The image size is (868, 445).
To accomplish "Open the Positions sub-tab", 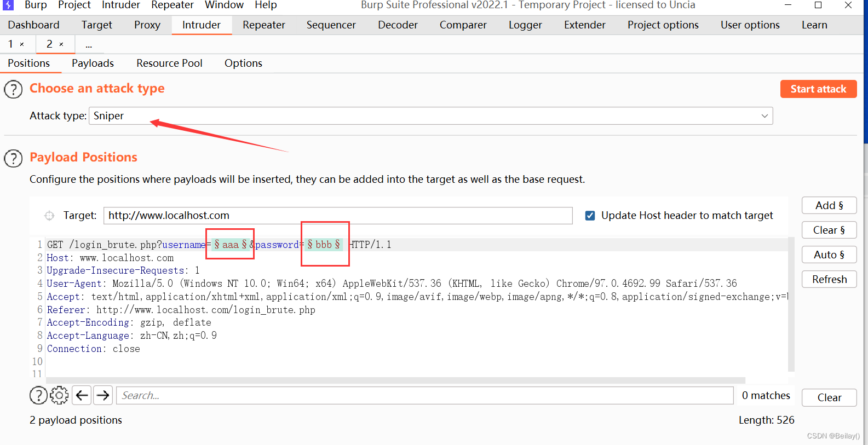I will [29, 63].
